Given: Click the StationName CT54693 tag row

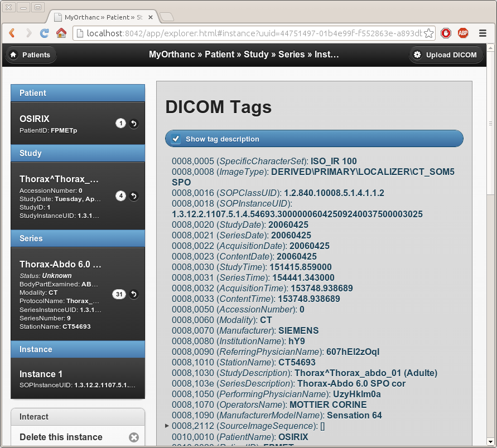Looking at the screenshot, I should (x=244, y=363).
